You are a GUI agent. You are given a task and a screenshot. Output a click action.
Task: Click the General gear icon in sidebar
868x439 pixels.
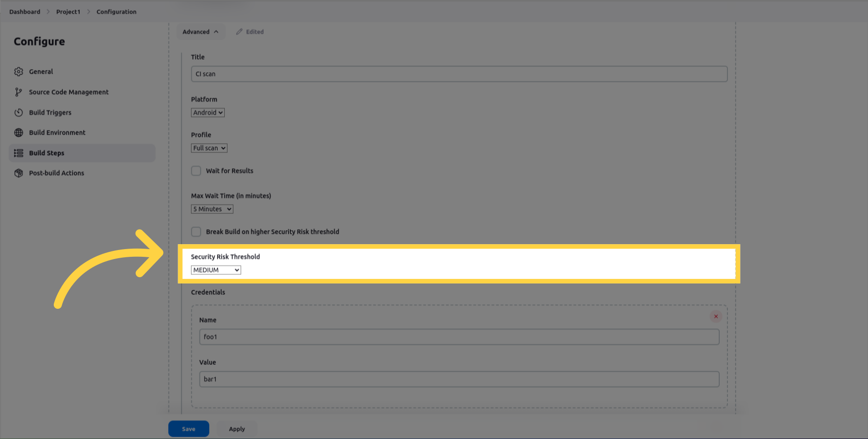(x=19, y=71)
